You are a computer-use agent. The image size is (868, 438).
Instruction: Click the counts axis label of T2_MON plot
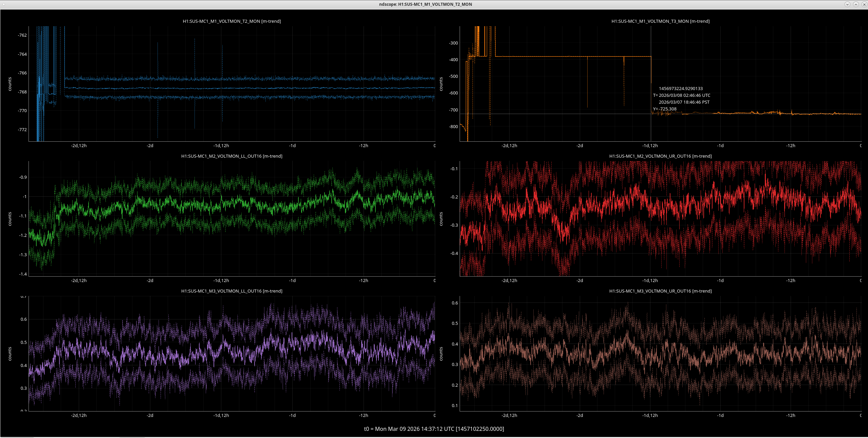click(10, 84)
